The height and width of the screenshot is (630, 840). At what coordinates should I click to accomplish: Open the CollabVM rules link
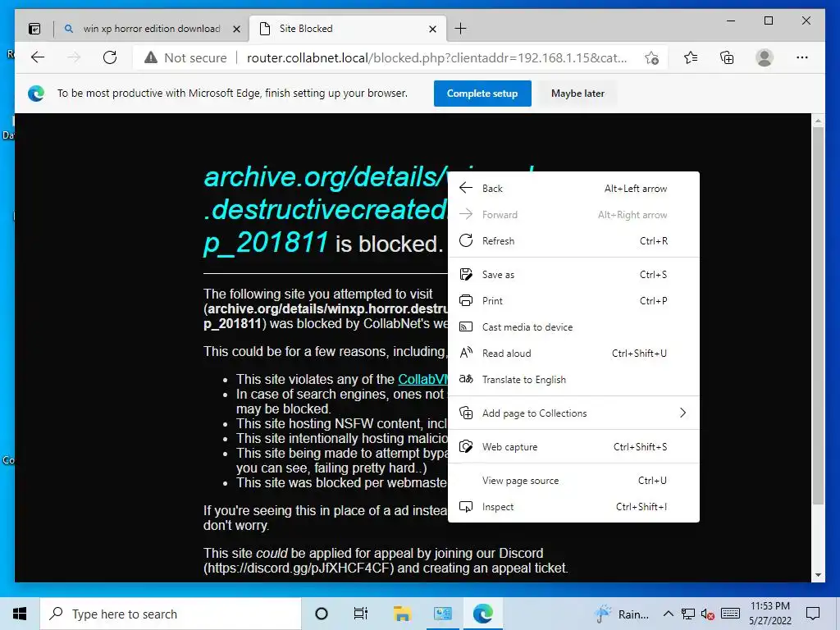pos(422,379)
